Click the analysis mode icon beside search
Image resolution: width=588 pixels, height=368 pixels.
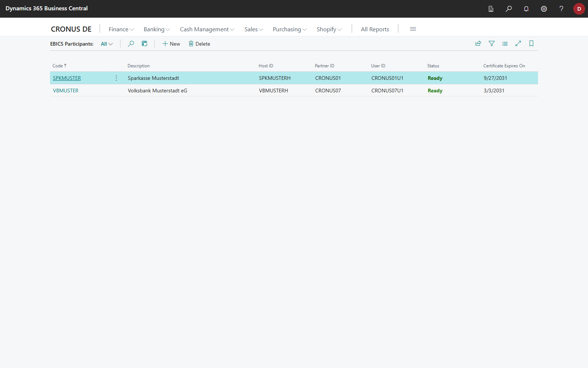point(144,44)
